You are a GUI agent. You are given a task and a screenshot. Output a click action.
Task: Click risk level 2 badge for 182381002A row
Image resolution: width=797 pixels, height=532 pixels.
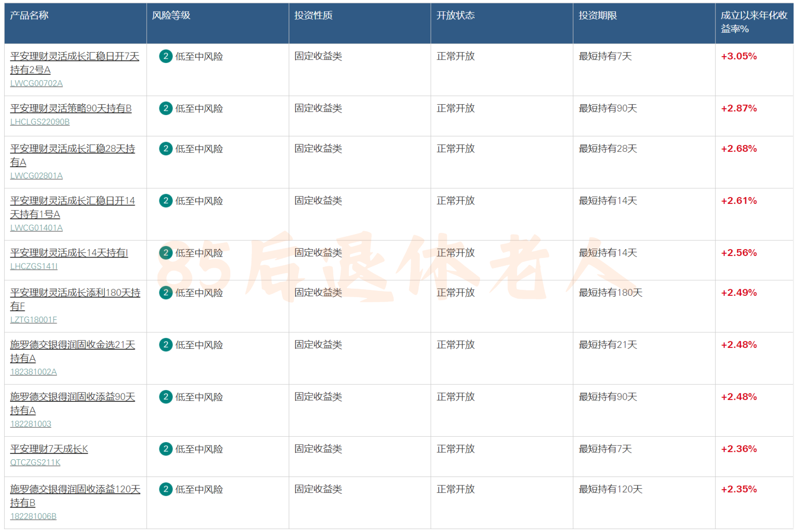[x=166, y=345]
